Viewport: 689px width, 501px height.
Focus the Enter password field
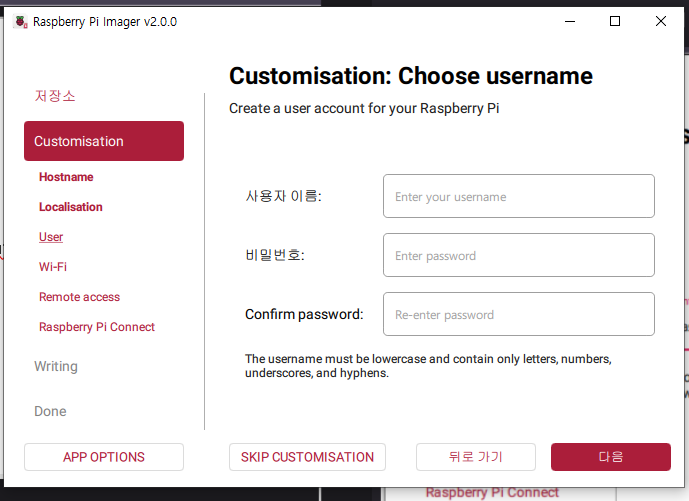519,255
